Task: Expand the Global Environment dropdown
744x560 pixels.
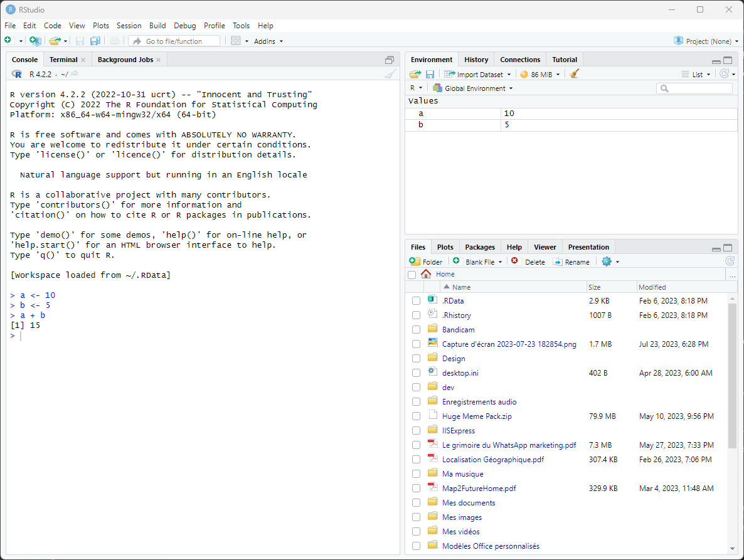Action: [x=472, y=88]
